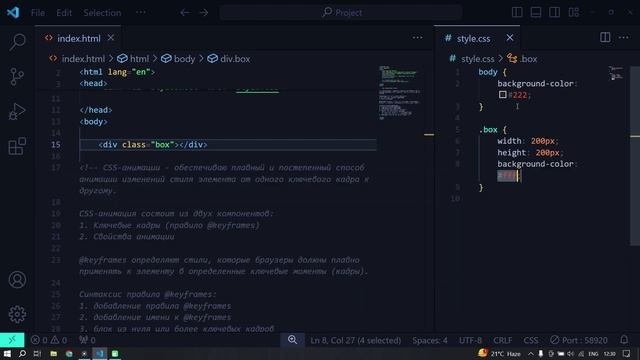Open the Edit menu

[64, 13]
